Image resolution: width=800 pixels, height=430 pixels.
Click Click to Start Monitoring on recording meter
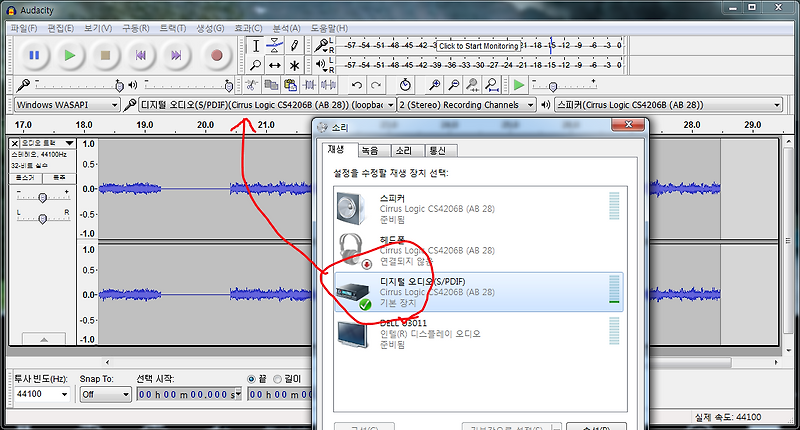[x=478, y=46]
